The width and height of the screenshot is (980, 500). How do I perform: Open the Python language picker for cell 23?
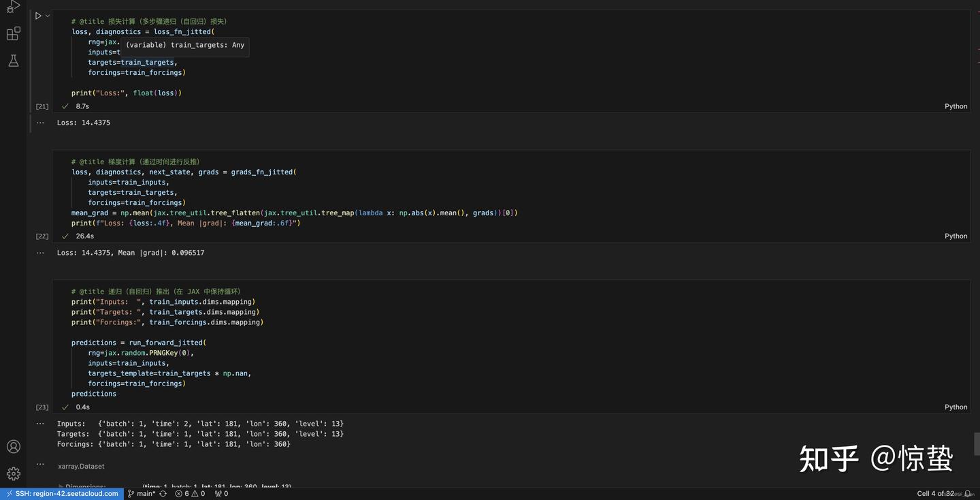tap(955, 406)
